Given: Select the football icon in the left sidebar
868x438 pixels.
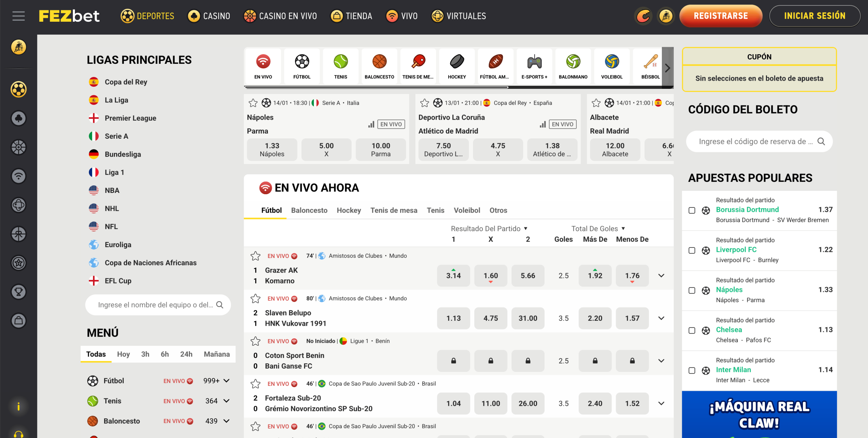Looking at the screenshot, I should pos(19,89).
